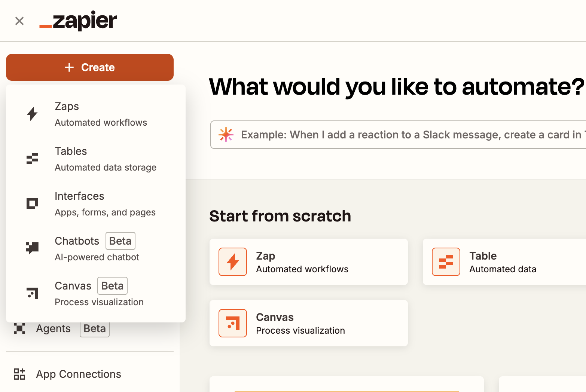Select Chatbots in the Create menu
Image resolution: width=586 pixels, height=392 pixels.
click(96, 248)
